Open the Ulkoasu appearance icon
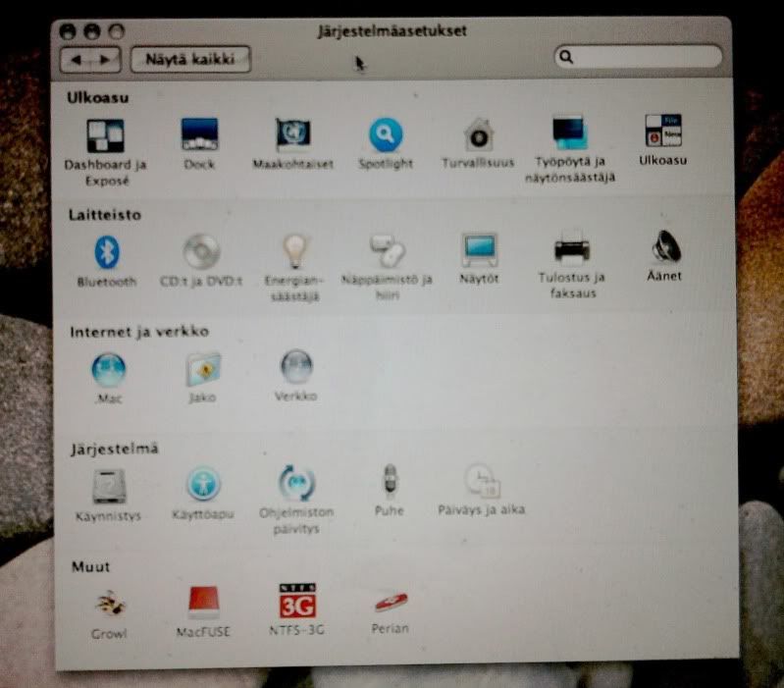The width and height of the screenshot is (784, 688). [x=663, y=131]
